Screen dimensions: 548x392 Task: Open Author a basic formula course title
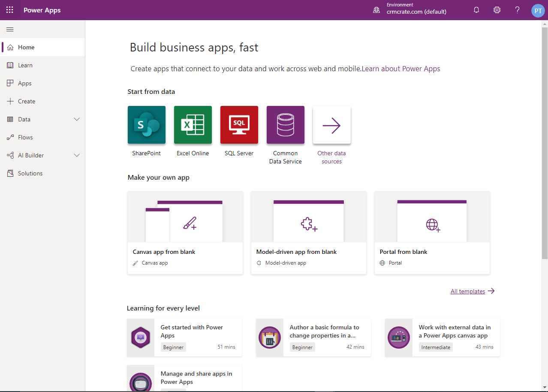pyautogui.click(x=325, y=332)
